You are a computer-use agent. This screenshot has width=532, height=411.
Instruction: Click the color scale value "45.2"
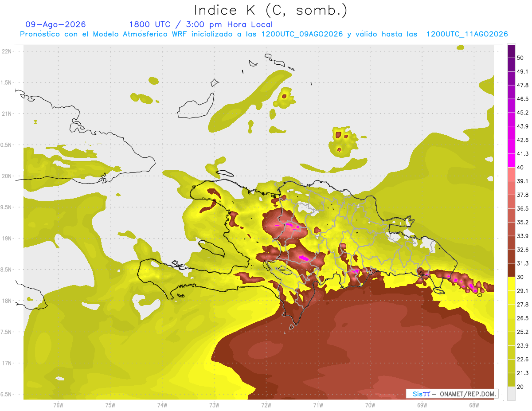click(523, 113)
